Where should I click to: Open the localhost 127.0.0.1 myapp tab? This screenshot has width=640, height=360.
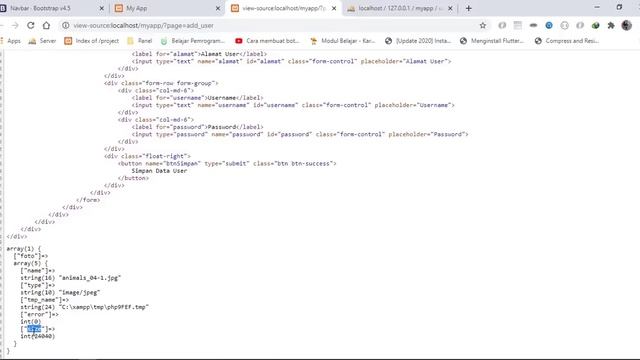coord(400,8)
